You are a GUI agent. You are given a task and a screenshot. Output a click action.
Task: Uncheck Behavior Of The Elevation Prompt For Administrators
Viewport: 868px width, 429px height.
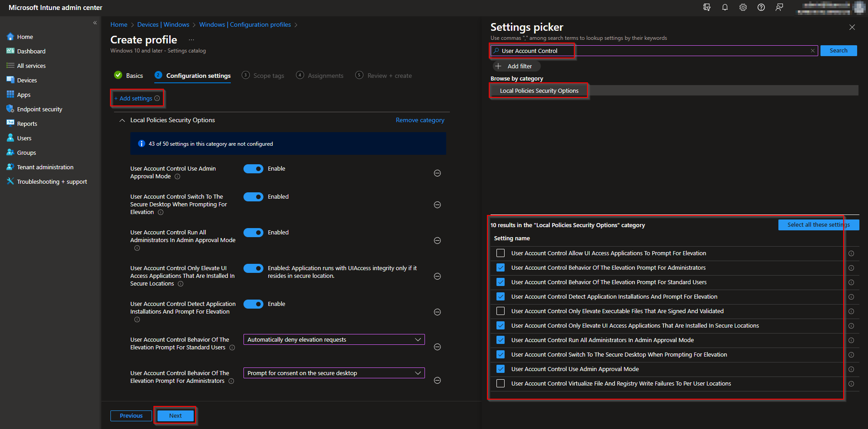click(500, 267)
